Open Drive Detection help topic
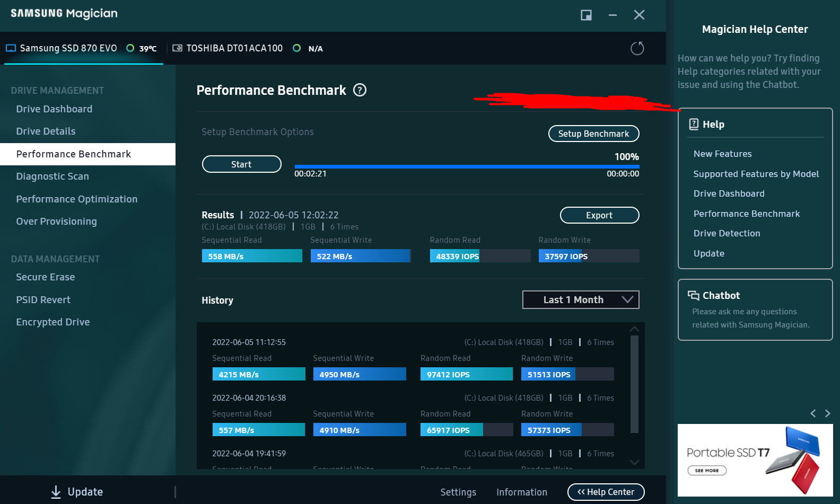Screen dimensions: 840x504 point(727,233)
